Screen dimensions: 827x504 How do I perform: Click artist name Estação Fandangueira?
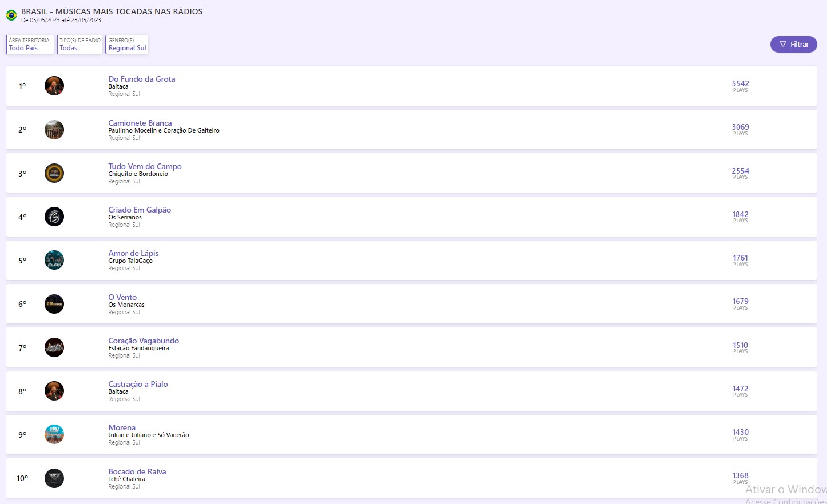tap(139, 348)
